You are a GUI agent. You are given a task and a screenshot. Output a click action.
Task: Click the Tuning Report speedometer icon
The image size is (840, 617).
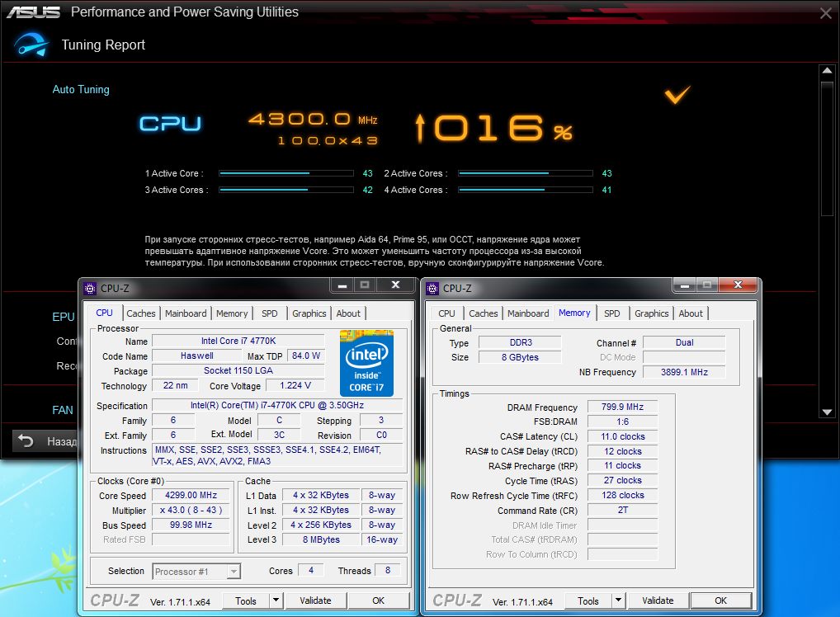point(31,45)
